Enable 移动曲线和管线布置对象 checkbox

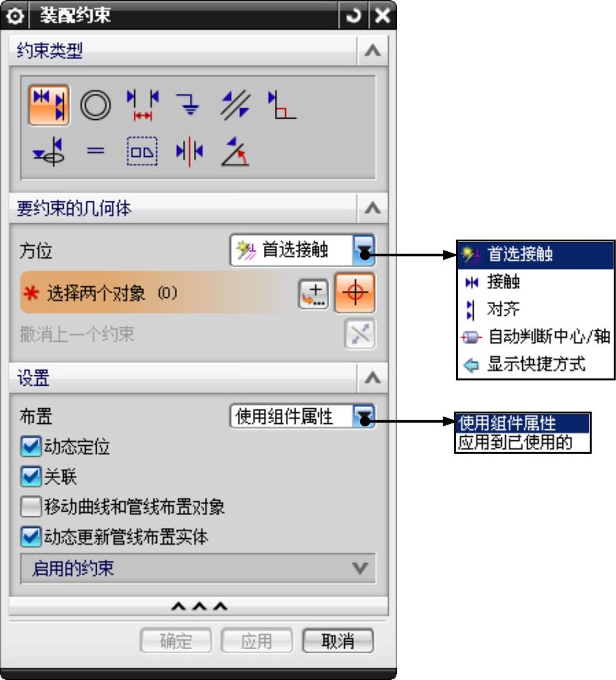[x=31, y=507]
